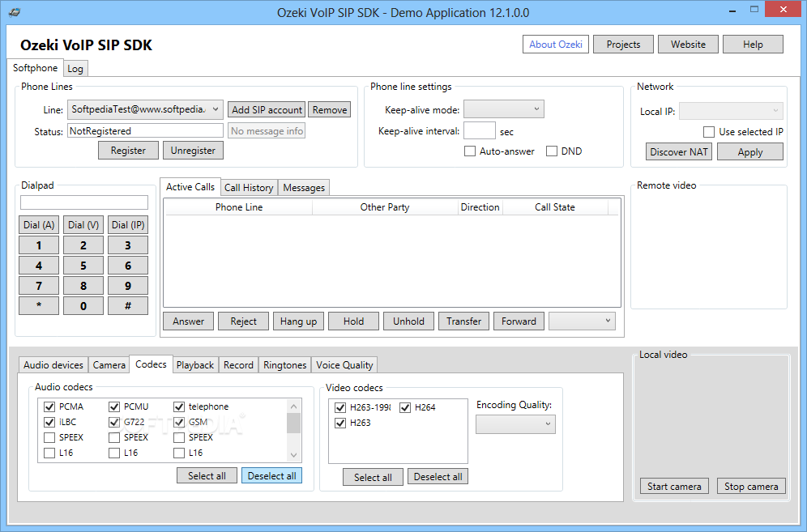Click Deselect all under Audio codecs
The width and height of the screenshot is (807, 532).
click(x=271, y=476)
